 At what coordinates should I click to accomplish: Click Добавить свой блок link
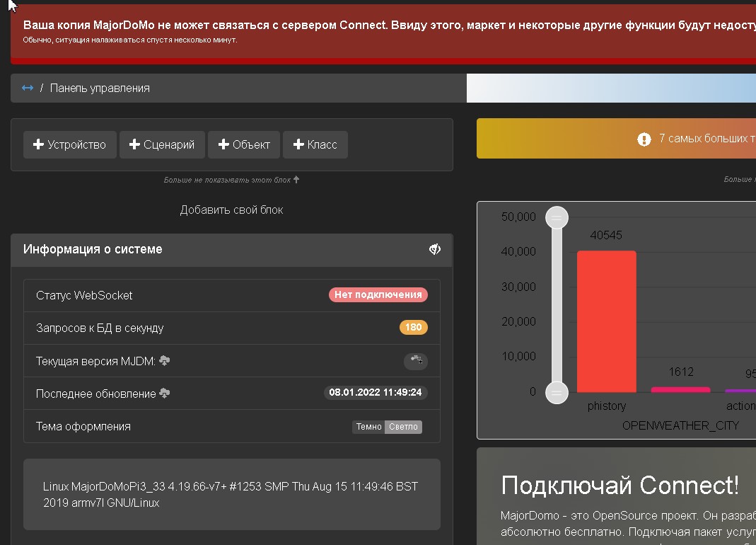[231, 210]
